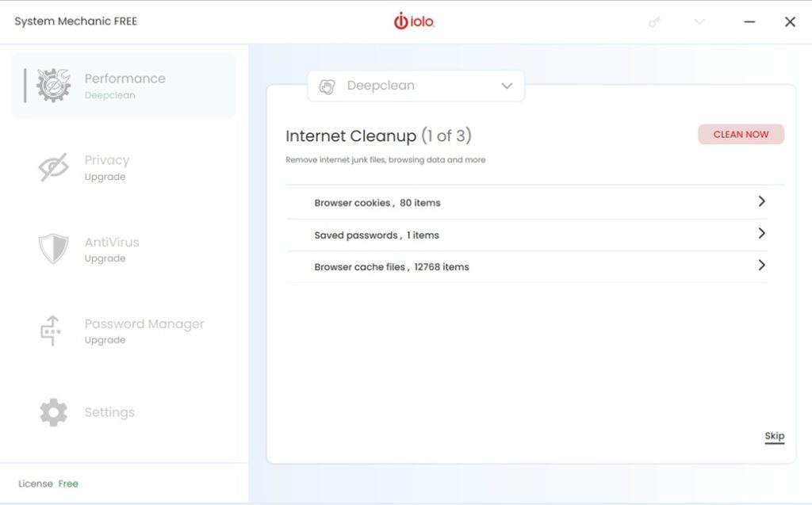812x505 pixels.
Task: Select the Performance menu label
Action: coord(124,78)
